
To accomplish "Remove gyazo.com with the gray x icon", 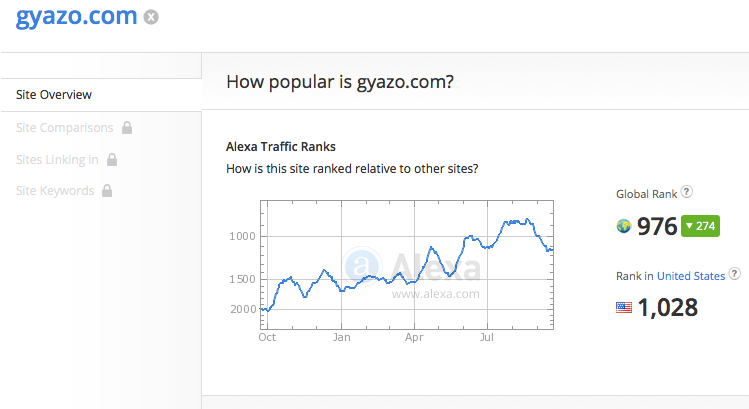I will click(x=151, y=17).
